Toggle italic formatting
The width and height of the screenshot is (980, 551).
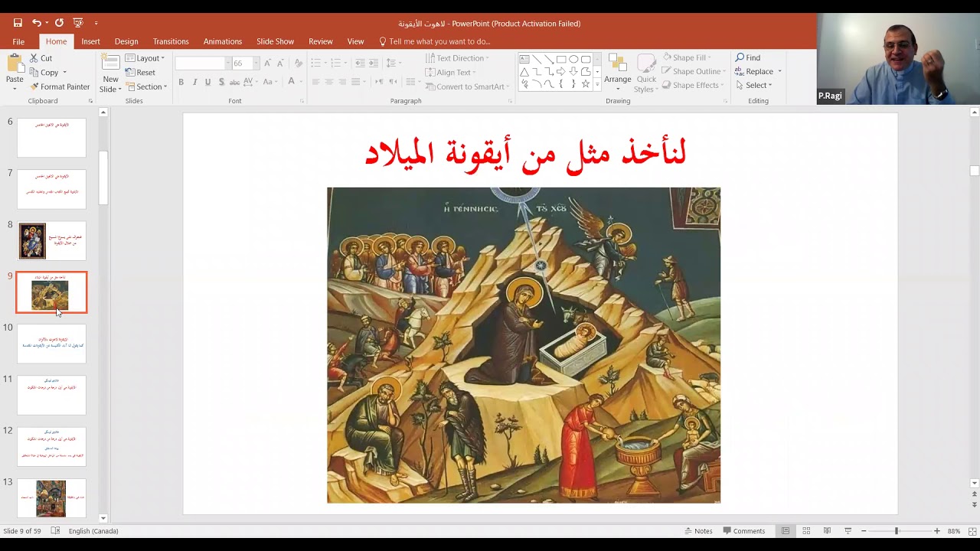194,82
